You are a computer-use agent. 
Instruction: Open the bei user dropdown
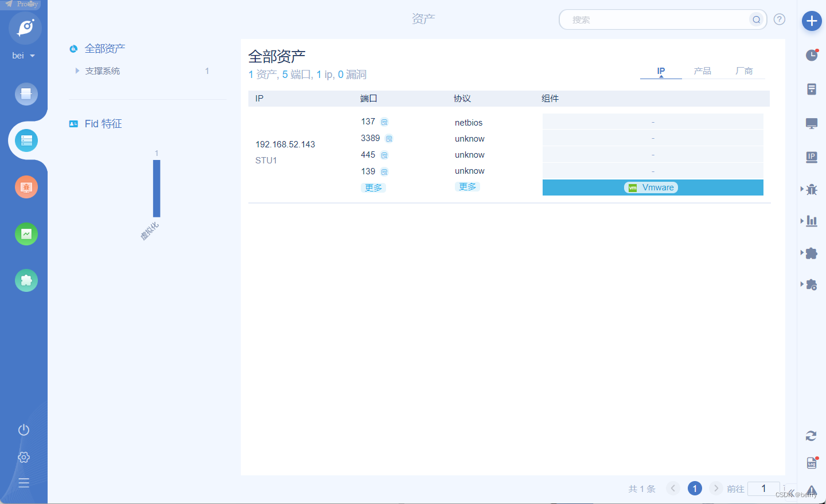click(x=24, y=56)
